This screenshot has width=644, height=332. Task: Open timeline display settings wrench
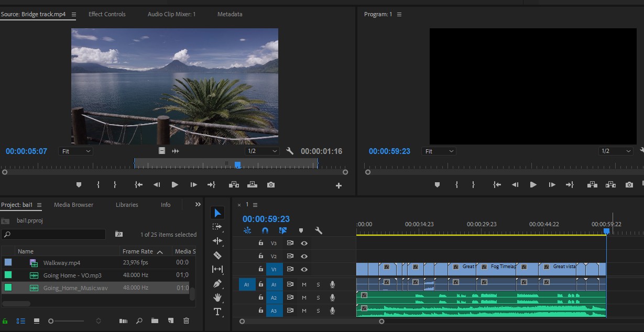point(318,230)
